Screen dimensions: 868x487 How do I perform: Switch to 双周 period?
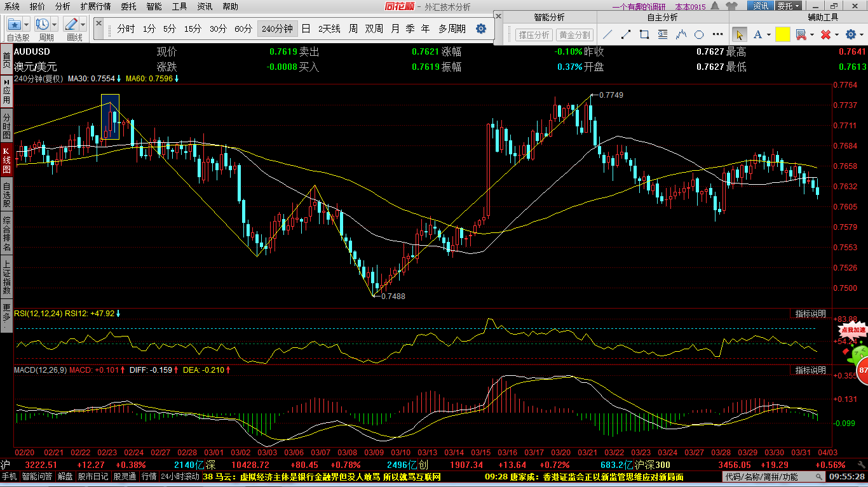[374, 29]
